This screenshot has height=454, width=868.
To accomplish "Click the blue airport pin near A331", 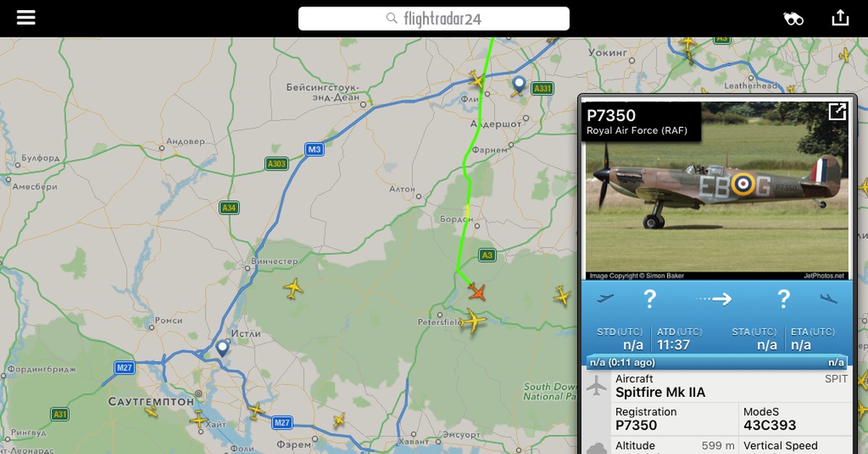I will tap(518, 86).
